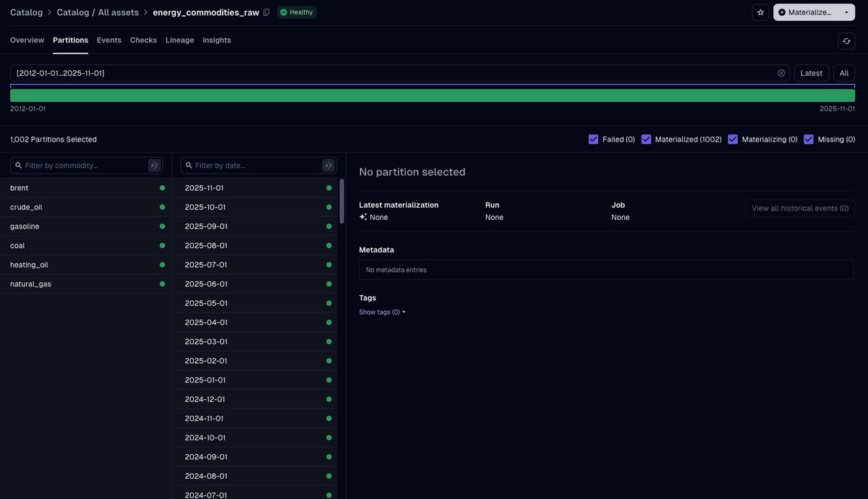Viewport: 868px width, 499px height.
Task: Click the green partition status bar
Action: 433,95
